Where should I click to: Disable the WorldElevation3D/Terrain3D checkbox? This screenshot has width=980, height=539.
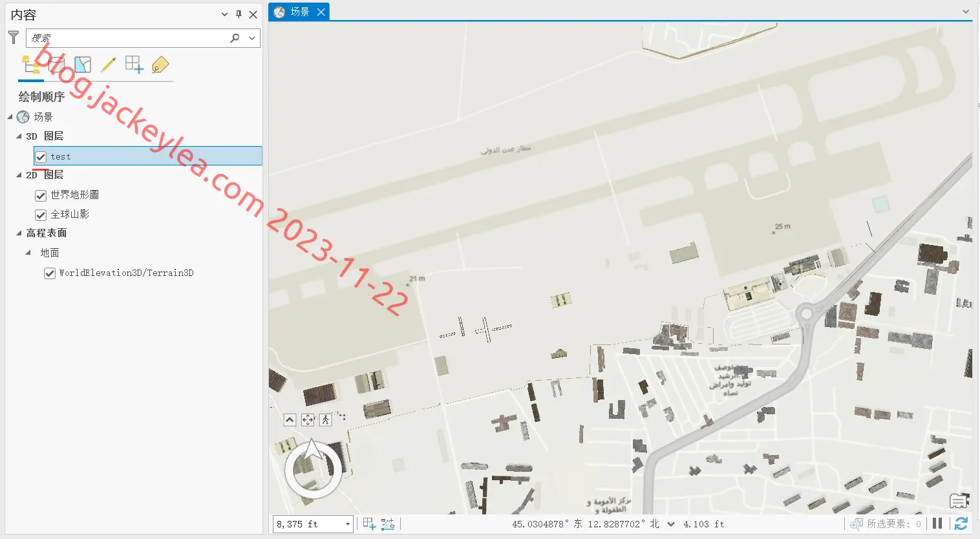click(49, 273)
